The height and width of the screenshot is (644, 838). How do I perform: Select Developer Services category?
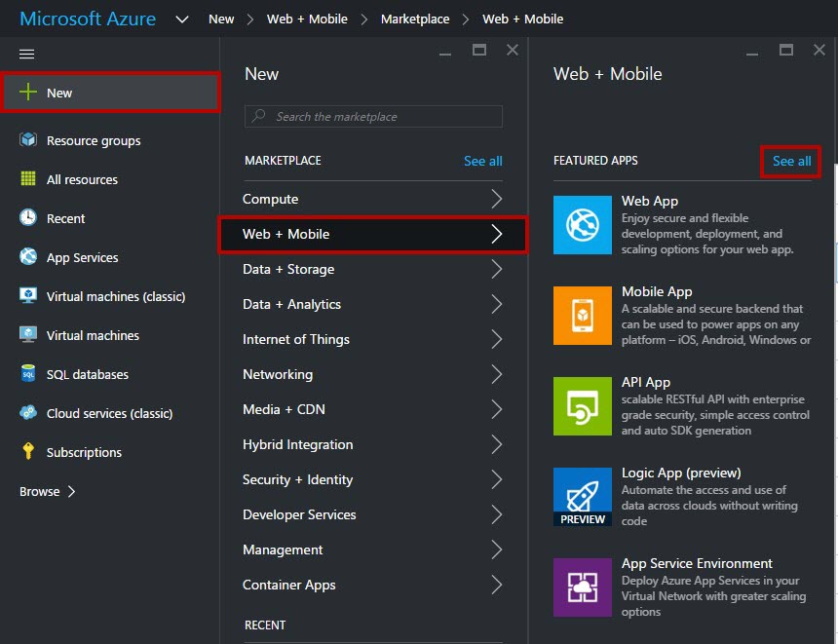point(373,514)
